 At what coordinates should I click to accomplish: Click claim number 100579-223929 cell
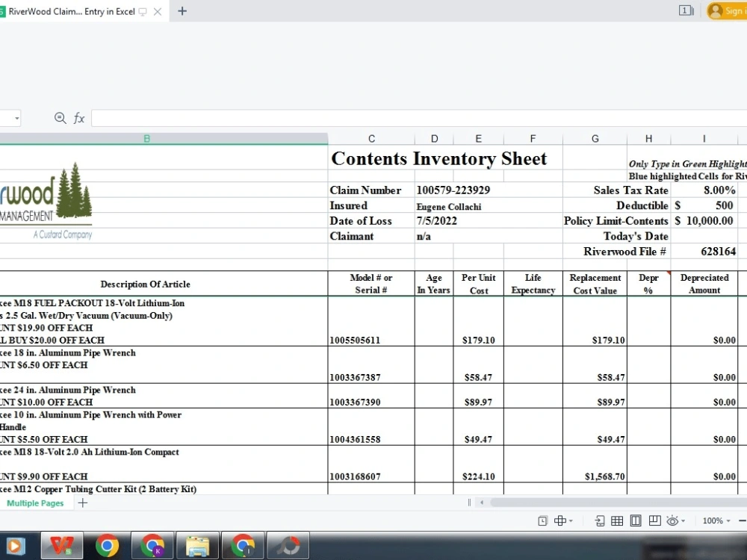pos(489,190)
